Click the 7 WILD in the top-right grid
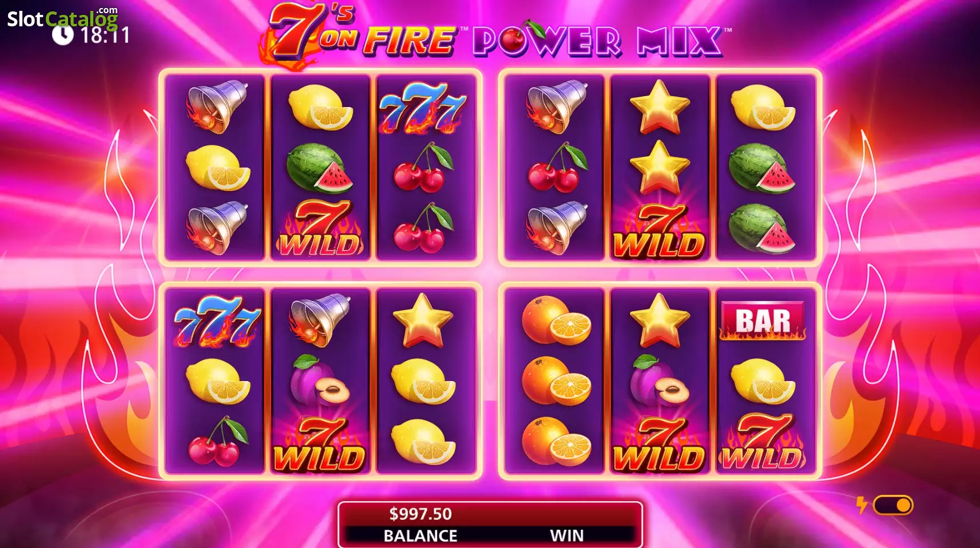The width and height of the screenshot is (980, 548). [659, 230]
